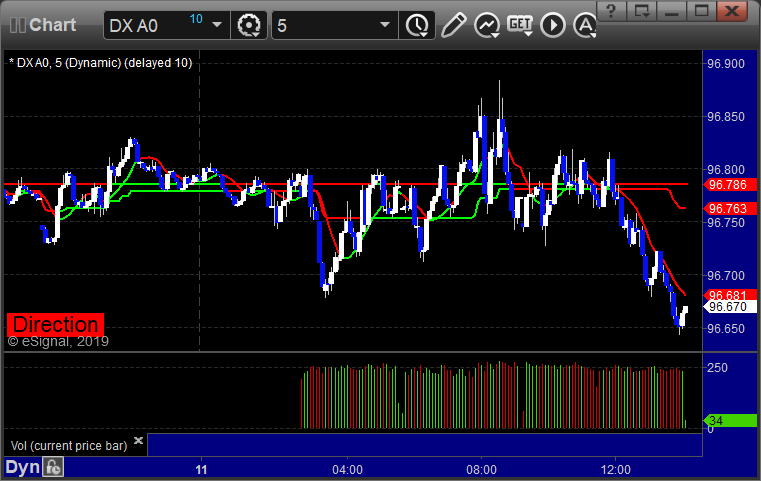Open the window options dropdown icon
This screenshot has height=481, width=761.
click(x=642, y=11)
